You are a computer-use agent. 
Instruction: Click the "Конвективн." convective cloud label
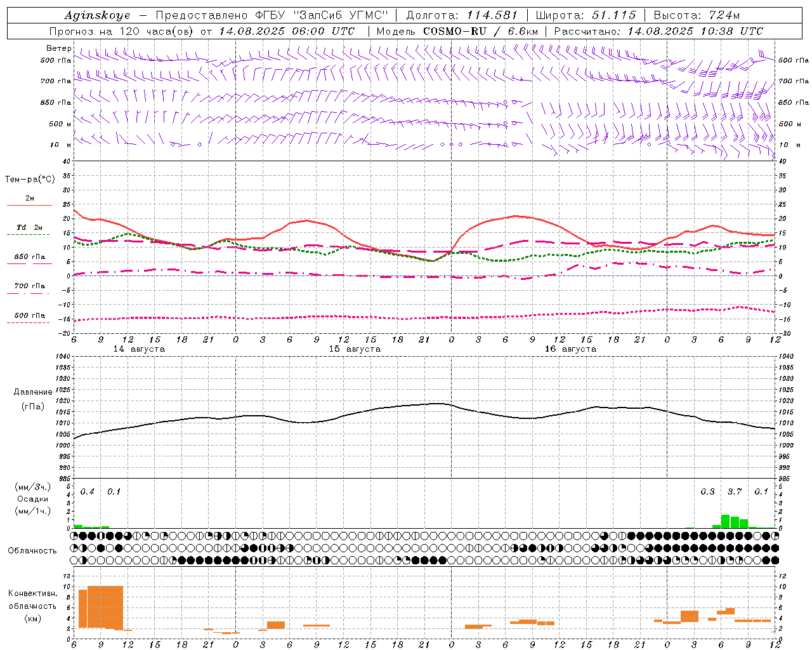coord(33,594)
